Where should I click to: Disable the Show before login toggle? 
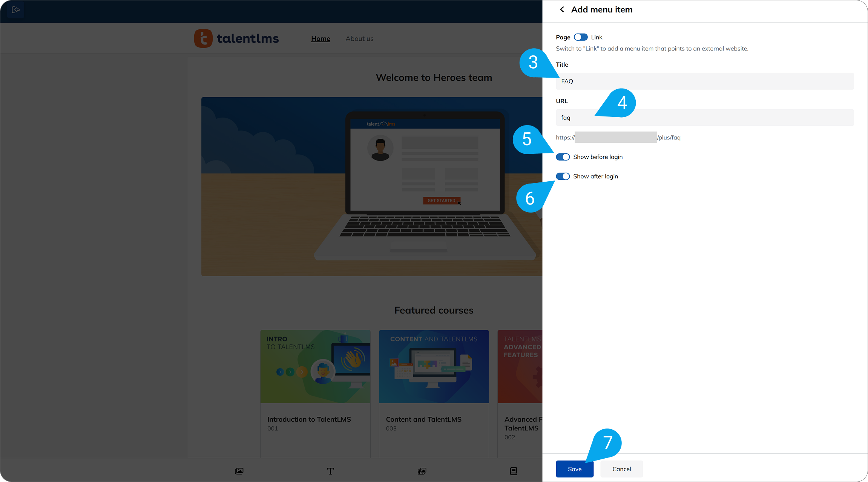click(563, 157)
